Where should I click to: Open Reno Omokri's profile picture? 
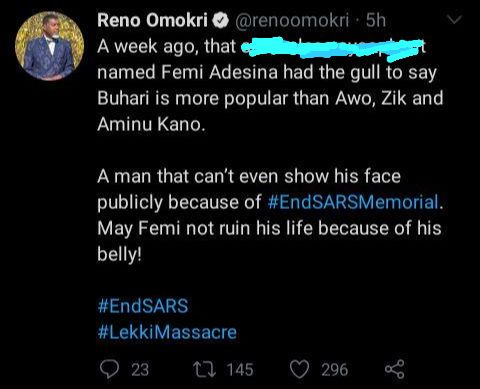pyautogui.click(x=50, y=46)
